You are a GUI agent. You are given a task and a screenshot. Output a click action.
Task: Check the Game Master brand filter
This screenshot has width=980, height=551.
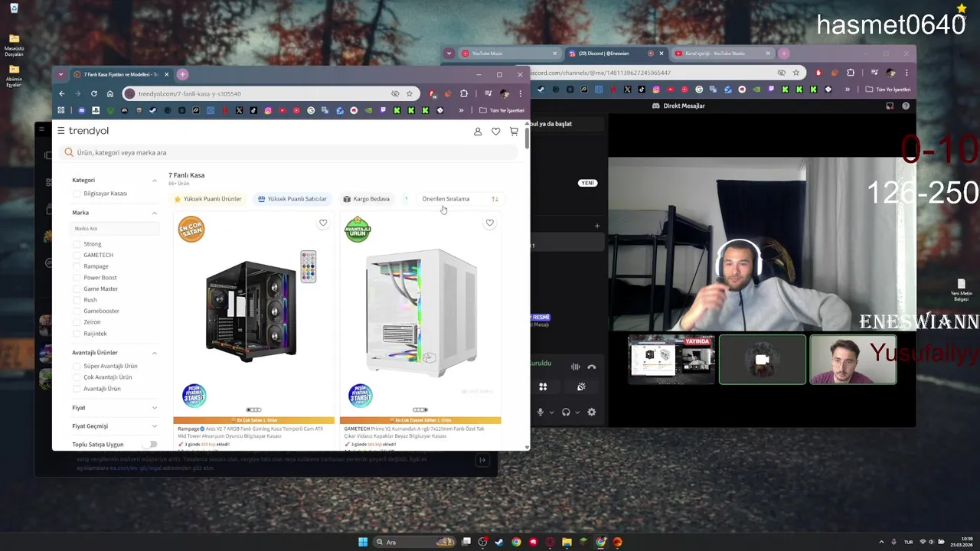[x=77, y=289]
